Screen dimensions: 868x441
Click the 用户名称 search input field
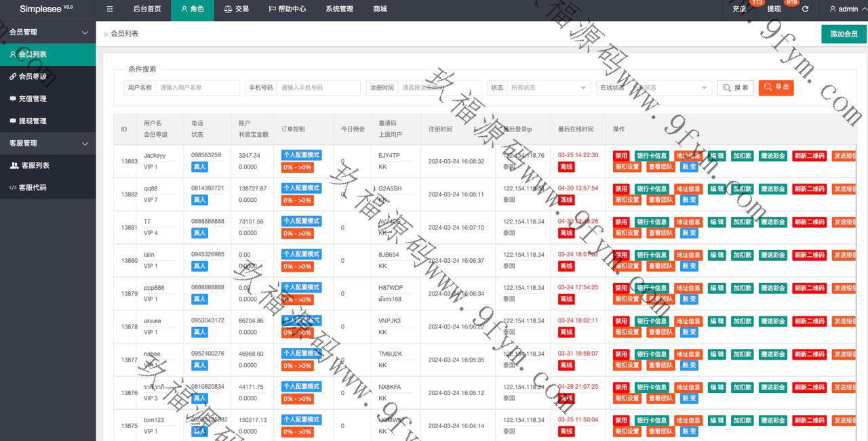[197, 88]
